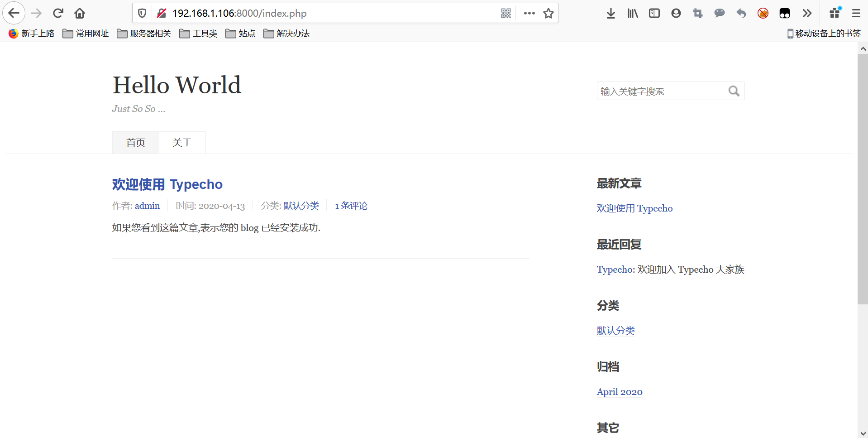Open the library icon
868x438 pixels.
pyautogui.click(x=633, y=13)
